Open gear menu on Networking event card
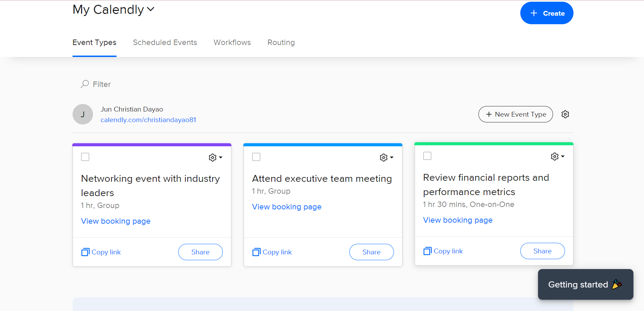This screenshot has height=311, width=644. pyautogui.click(x=215, y=157)
